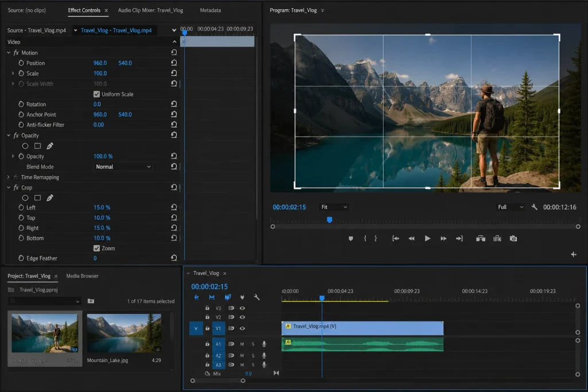Reset the Edge Feather value

tap(174, 258)
